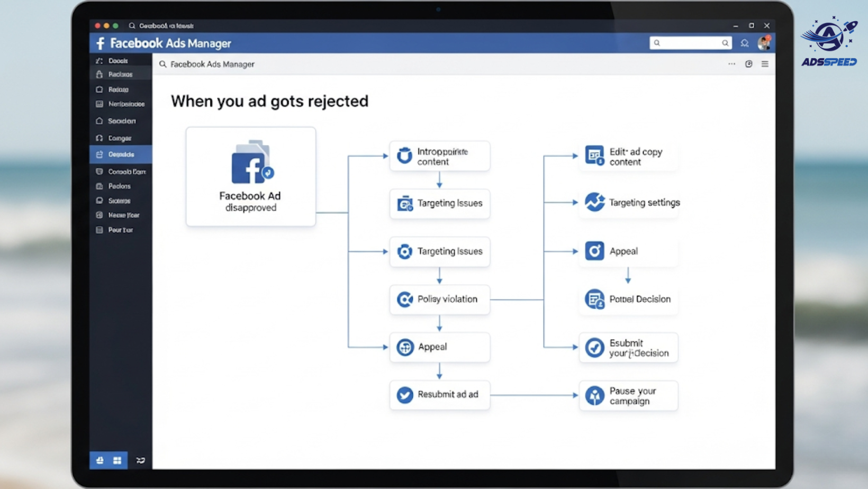Click the clock history icon in toolbar
Image resolution: width=868 pixels, height=489 pixels.
(748, 64)
